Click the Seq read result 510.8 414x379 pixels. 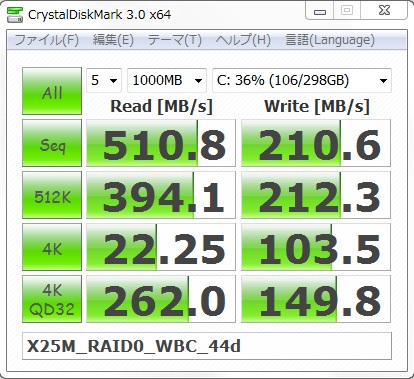tap(161, 143)
